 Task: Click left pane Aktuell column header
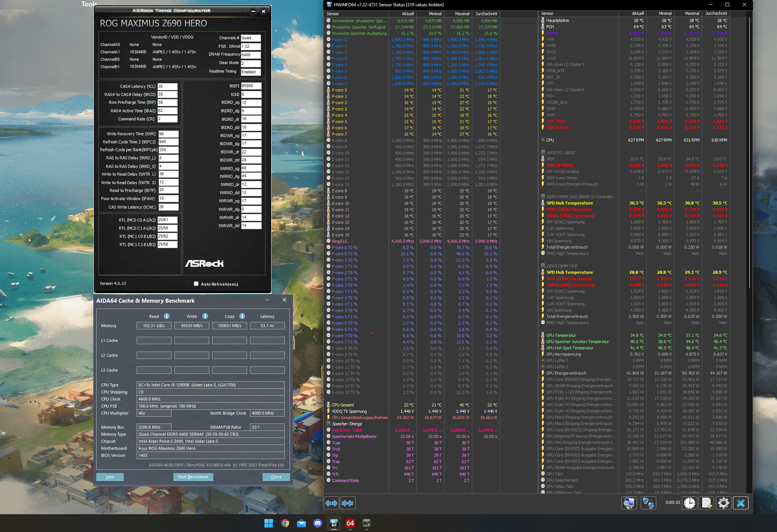[403, 14]
